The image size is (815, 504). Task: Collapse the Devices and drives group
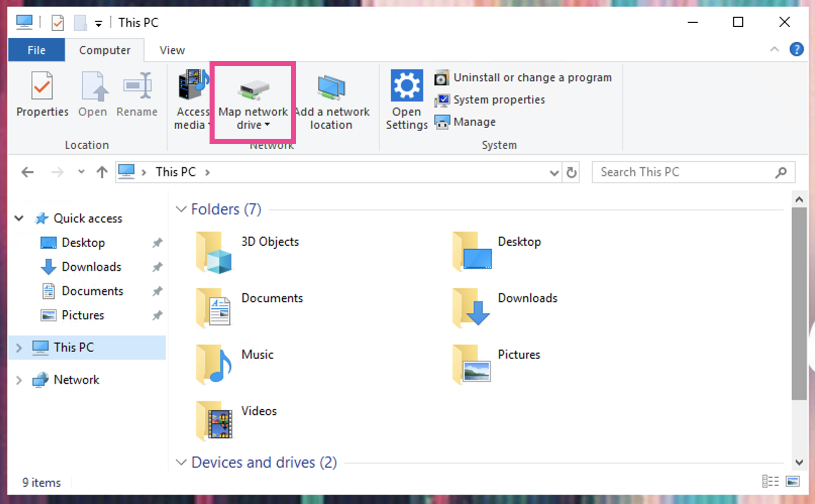click(x=181, y=462)
